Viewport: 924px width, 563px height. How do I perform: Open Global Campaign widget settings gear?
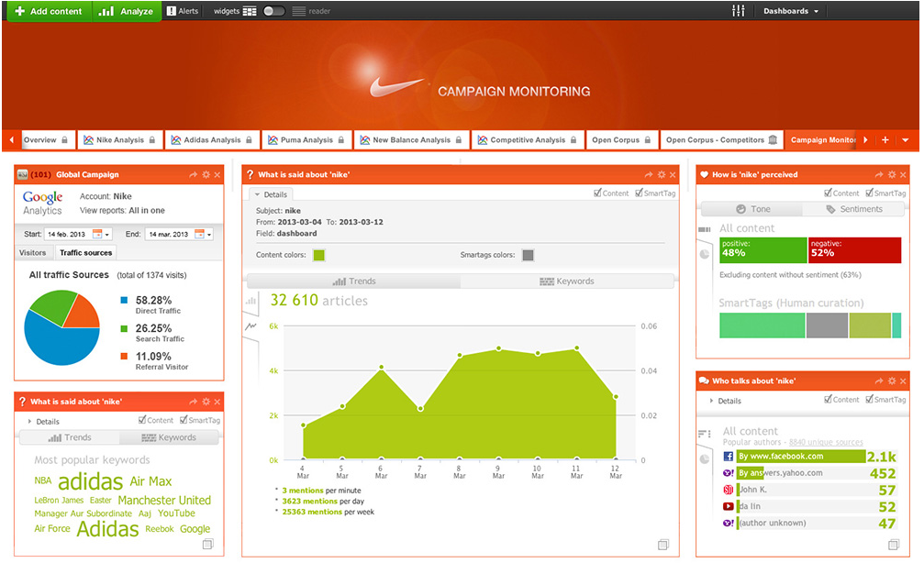coord(206,175)
